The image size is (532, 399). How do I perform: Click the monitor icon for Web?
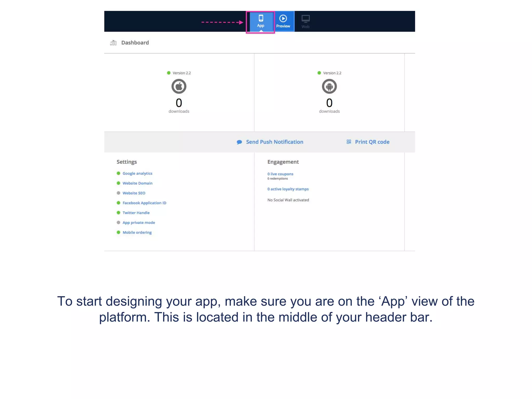point(305,19)
